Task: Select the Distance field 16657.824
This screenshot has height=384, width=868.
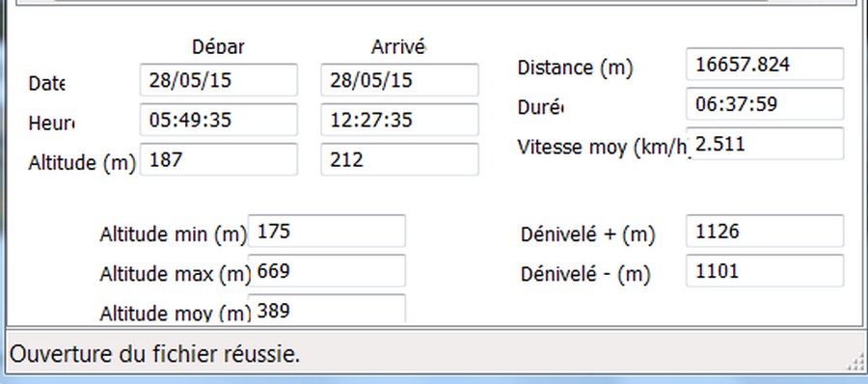Action: point(765,64)
